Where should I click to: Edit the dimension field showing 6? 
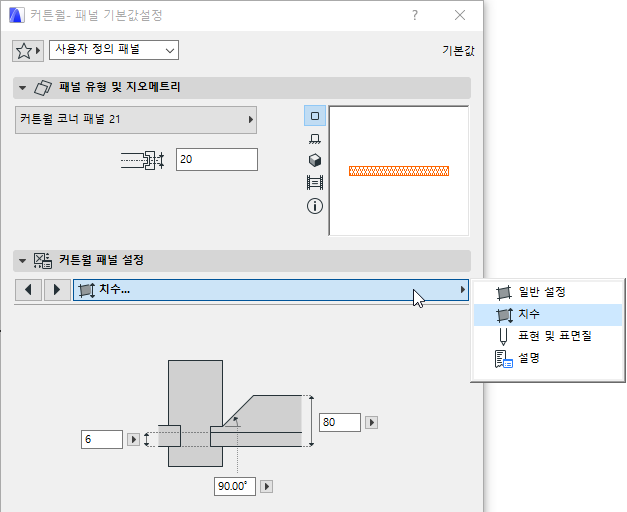pyautogui.click(x=102, y=440)
